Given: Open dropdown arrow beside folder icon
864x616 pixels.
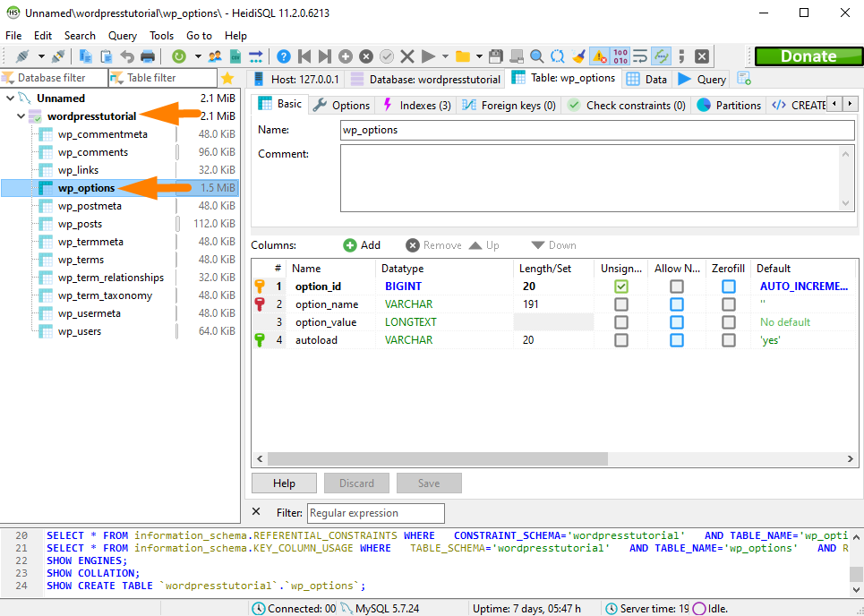Looking at the screenshot, I should point(479,56).
